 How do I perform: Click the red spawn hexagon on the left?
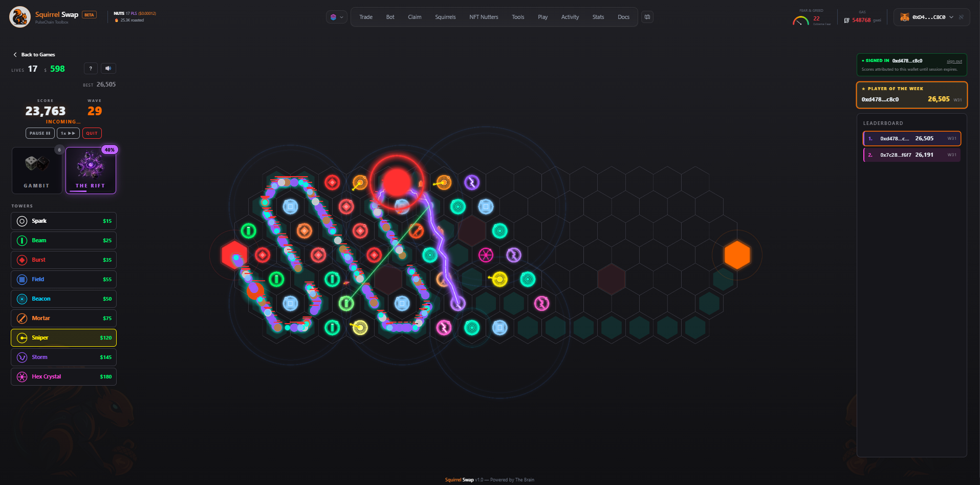(x=234, y=255)
